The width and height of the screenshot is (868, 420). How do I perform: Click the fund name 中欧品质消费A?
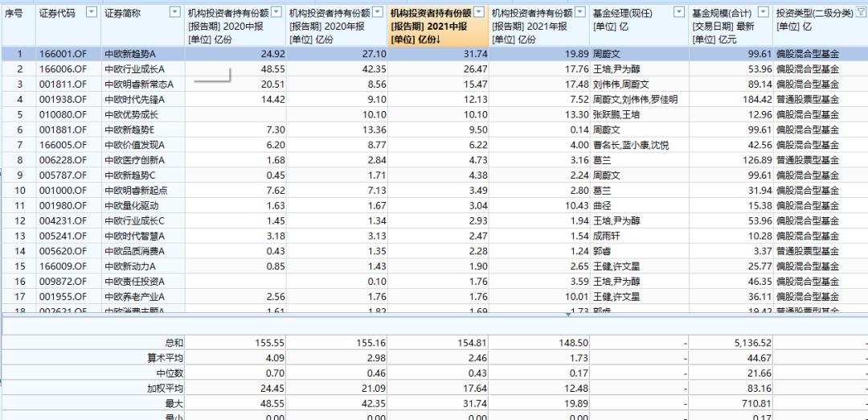coord(134,251)
